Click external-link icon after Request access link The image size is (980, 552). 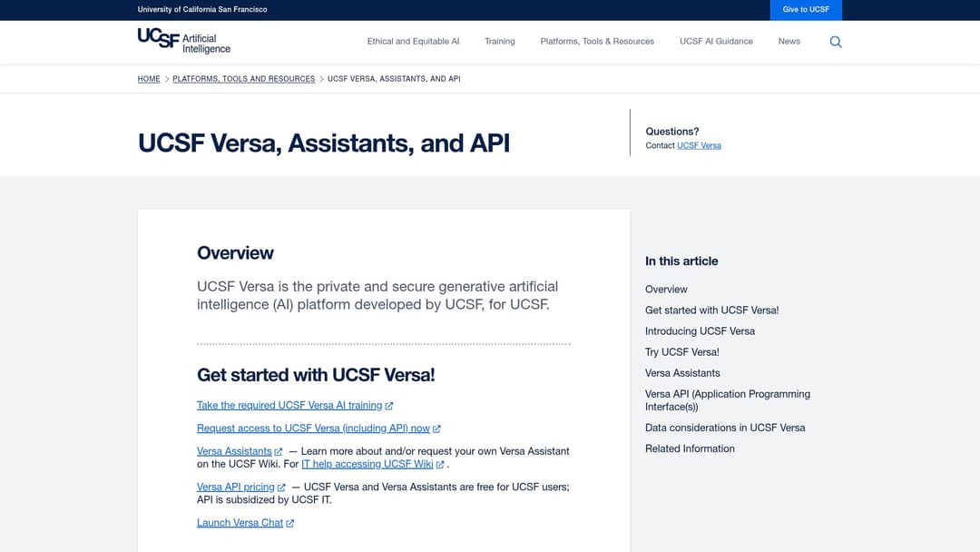pos(436,429)
